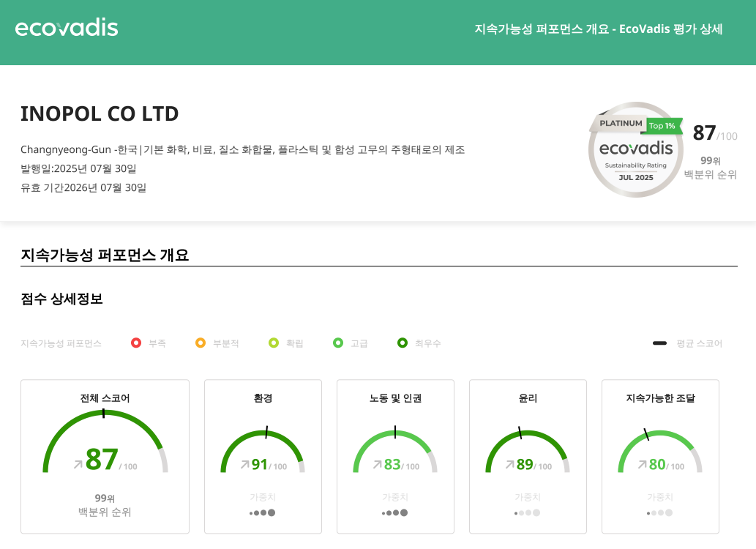This screenshot has width=756, height=549.
Task: Click the yellow-green 확립 legend circle
Action: tap(274, 343)
